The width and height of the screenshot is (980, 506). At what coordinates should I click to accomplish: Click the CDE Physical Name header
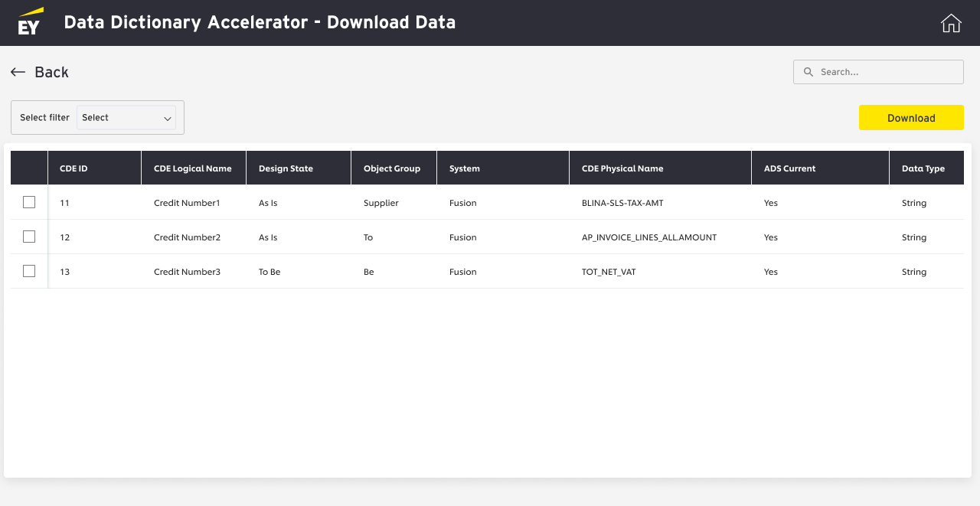point(622,168)
